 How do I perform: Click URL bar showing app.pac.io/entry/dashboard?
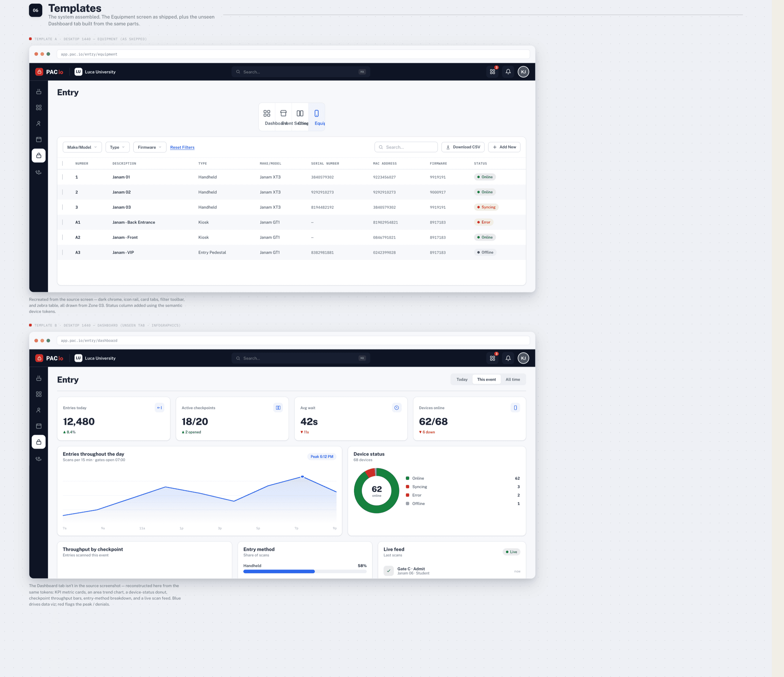pyautogui.click(x=293, y=340)
